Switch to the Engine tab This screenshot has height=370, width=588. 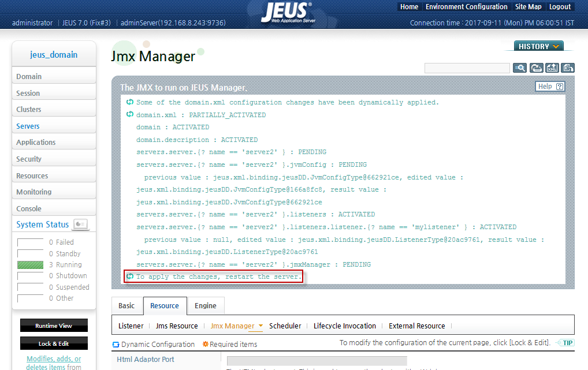[206, 305]
